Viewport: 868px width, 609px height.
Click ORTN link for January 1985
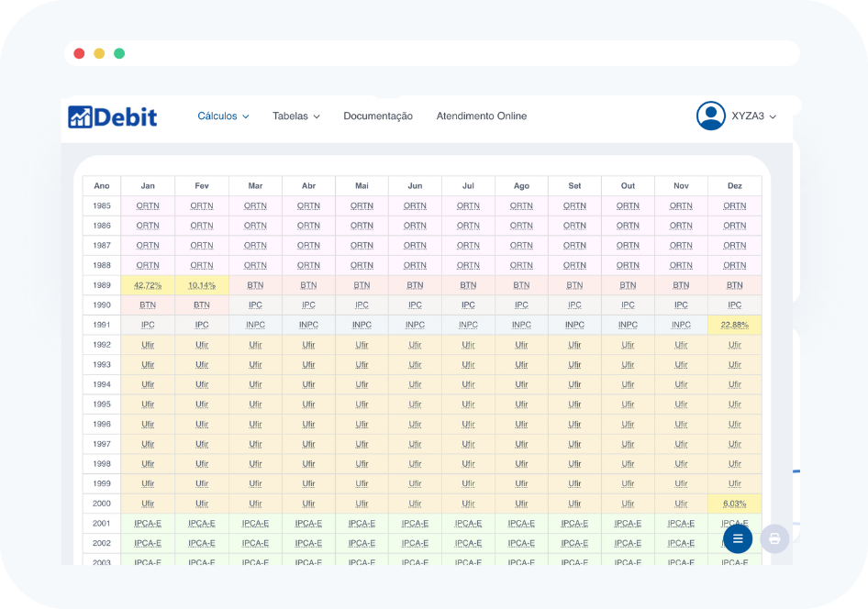[148, 205]
